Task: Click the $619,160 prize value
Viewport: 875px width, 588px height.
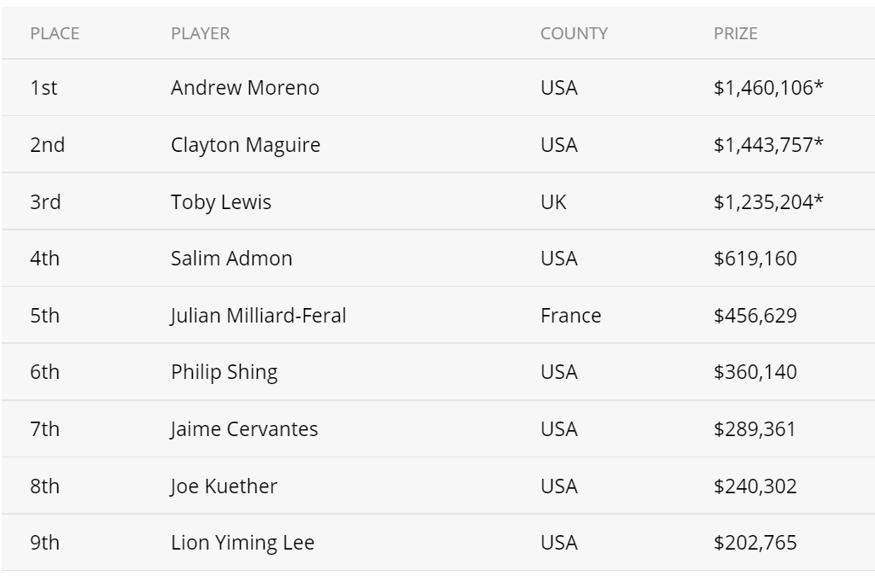Action: [755, 259]
